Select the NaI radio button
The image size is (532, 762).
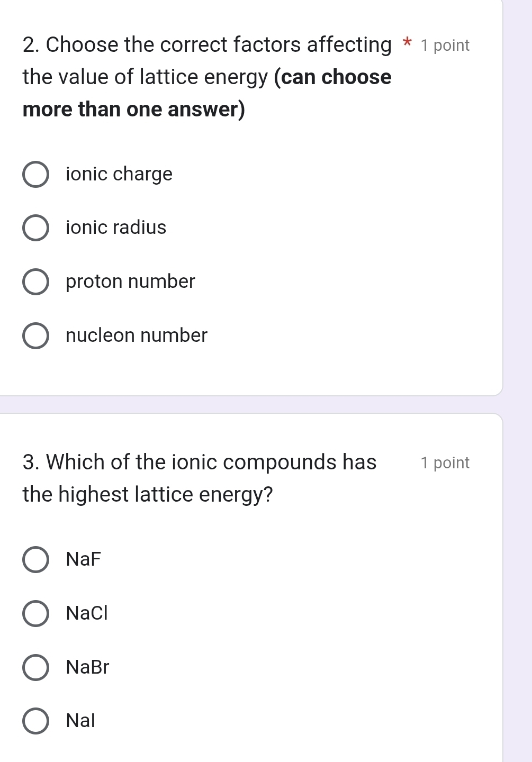click(x=35, y=721)
